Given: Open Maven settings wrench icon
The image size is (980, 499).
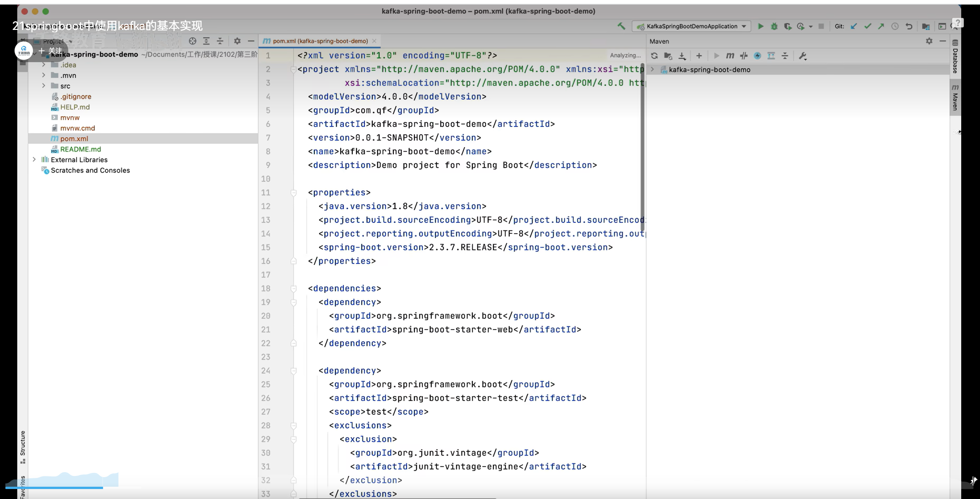Looking at the screenshot, I should point(802,56).
